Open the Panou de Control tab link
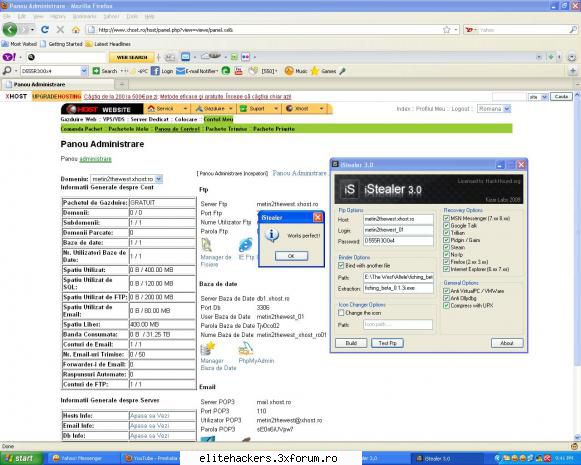Viewport: 581px width, 465px height. point(177,129)
